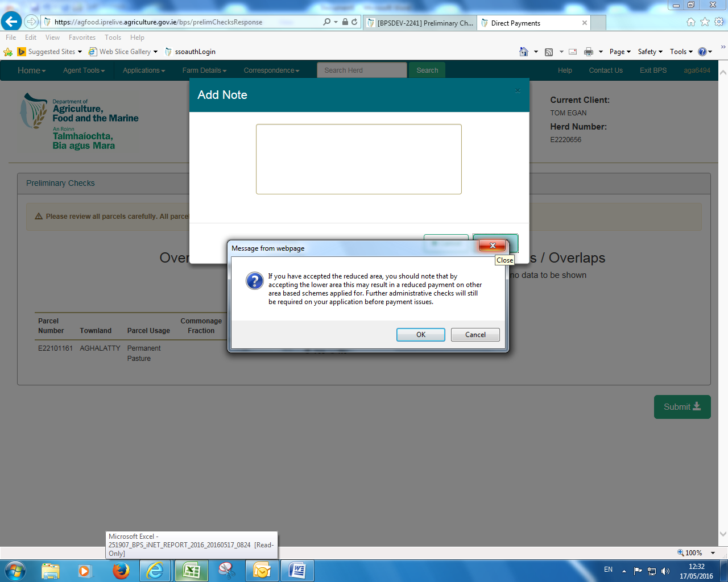Click the RSS feeds icon
Viewport: 728px width, 582px height.
pos(549,52)
